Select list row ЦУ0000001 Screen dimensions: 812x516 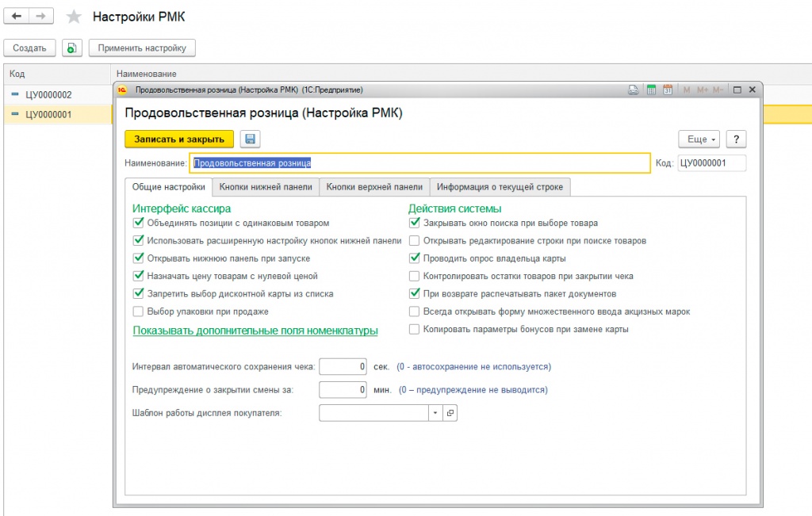[x=57, y=114]
